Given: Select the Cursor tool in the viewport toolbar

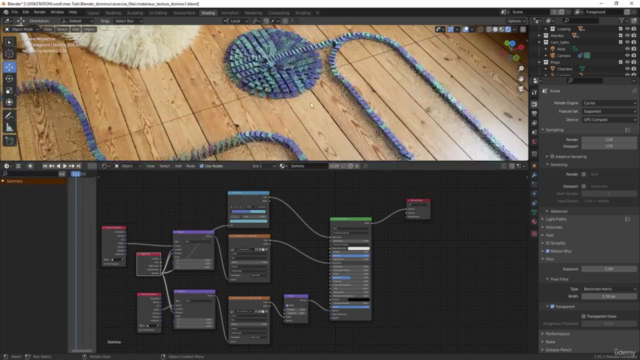Looking at the screenshot, I should pos(9,54).
